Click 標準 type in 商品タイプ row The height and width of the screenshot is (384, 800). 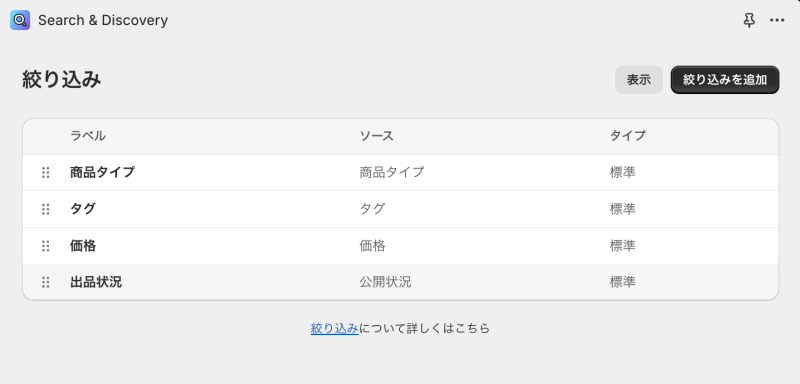[x=622, y=172]
